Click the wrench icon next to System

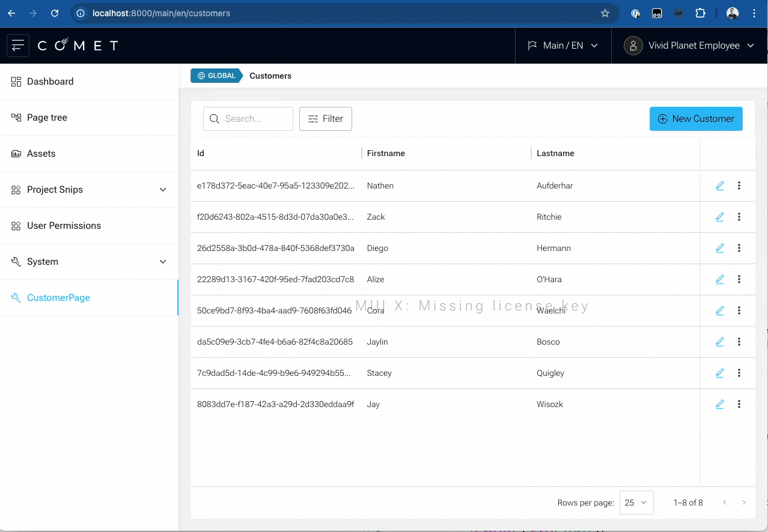(x=15, y=261)
